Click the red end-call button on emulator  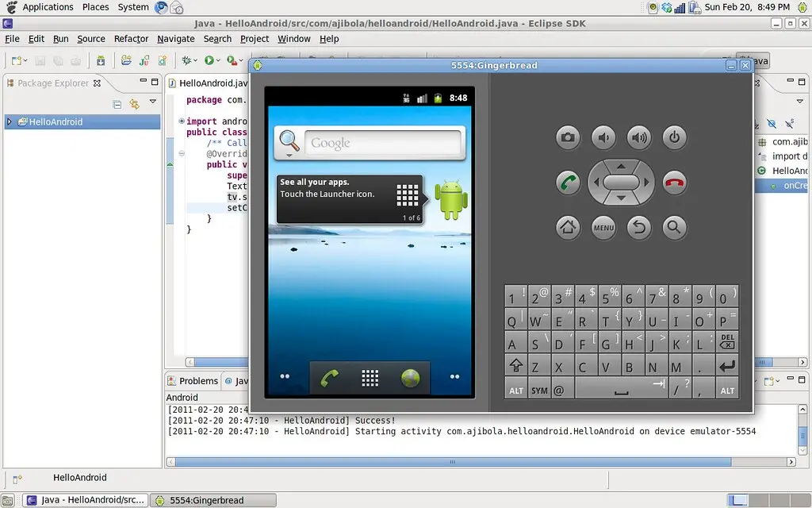[x=674, y=183]
